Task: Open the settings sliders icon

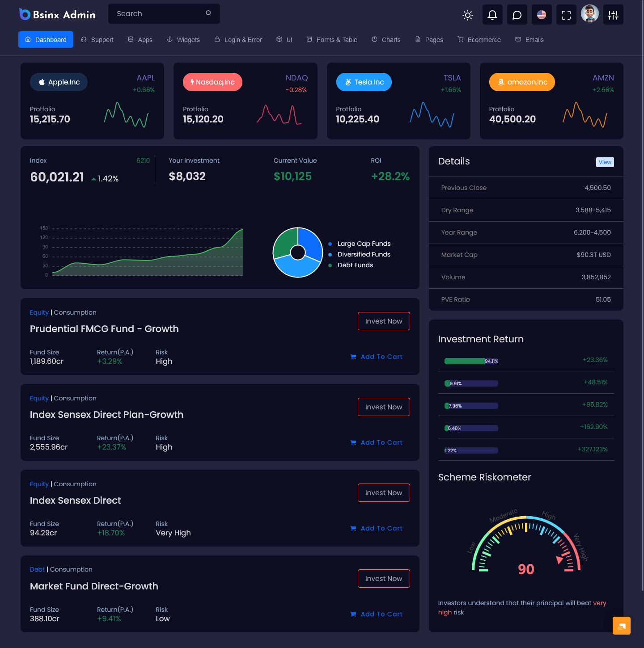Action: 613,15
